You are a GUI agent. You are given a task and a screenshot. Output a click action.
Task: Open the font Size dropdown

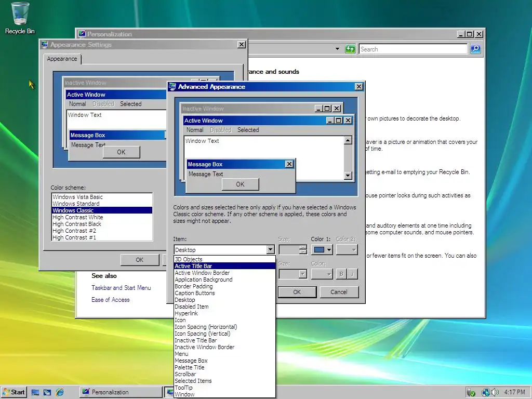click(293, 274)
